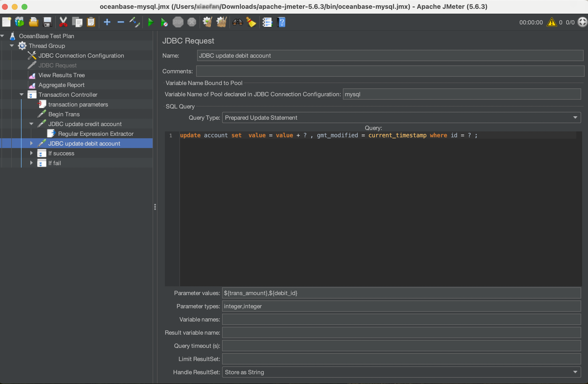
Task: Select JDBC Connection Configuration element
Action: (x=81, y=55)
